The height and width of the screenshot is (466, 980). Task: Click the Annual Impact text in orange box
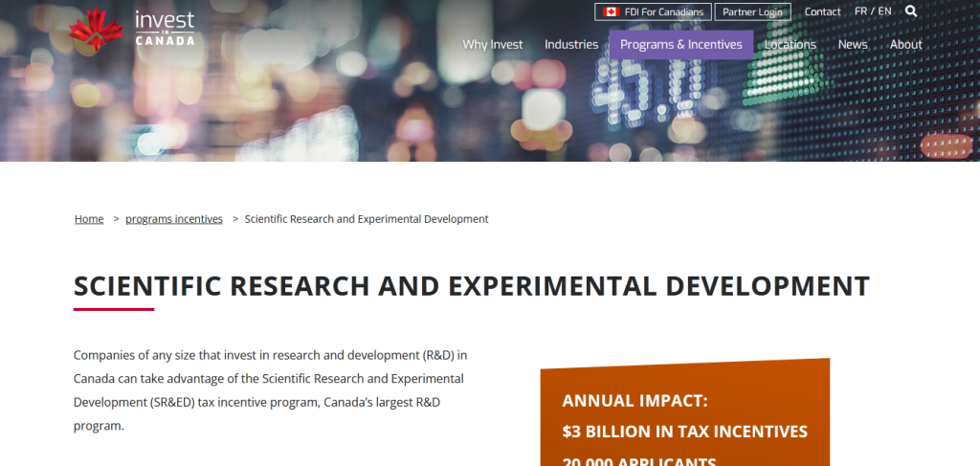[635, 401]
